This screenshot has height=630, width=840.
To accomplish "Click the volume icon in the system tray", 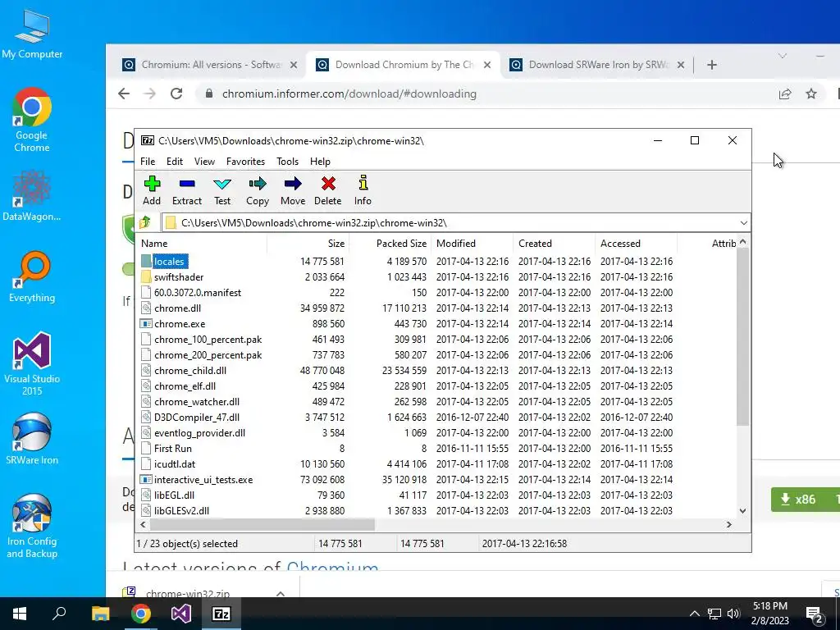I will pyautogui.click(x=734, y=614).
